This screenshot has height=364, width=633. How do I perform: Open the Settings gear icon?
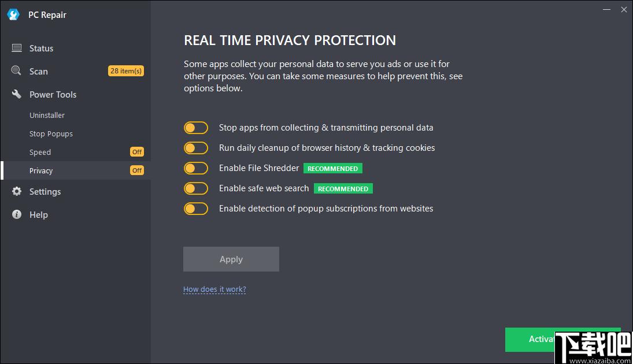pyautogui.click(x=17, y=191)
